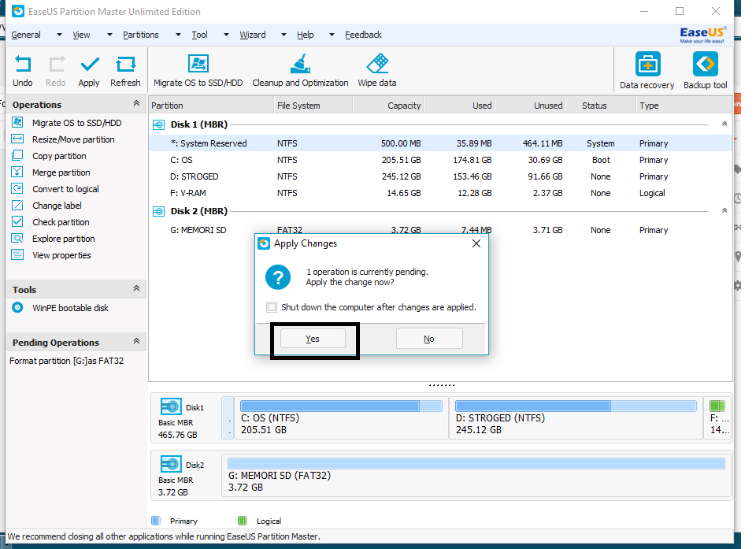
Task: Click the Redo toolbar icon
Action: pyautogui.click(x=56, y=64)
